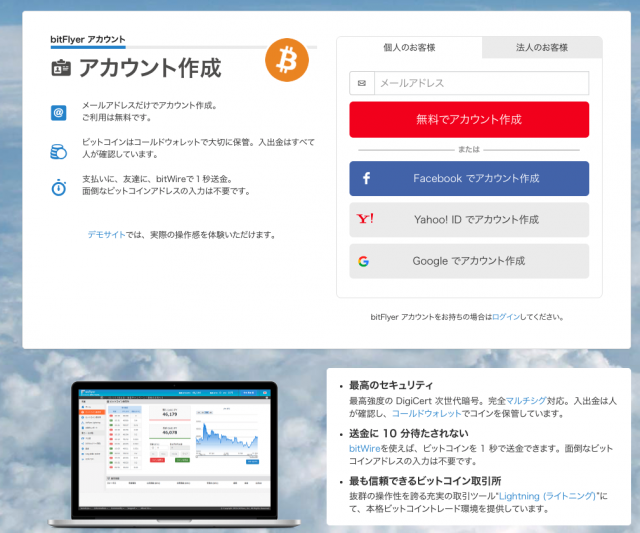Follow the コールドウォレット link
The width and height of the screenshot is (640, 533).
tap(427, 413)
